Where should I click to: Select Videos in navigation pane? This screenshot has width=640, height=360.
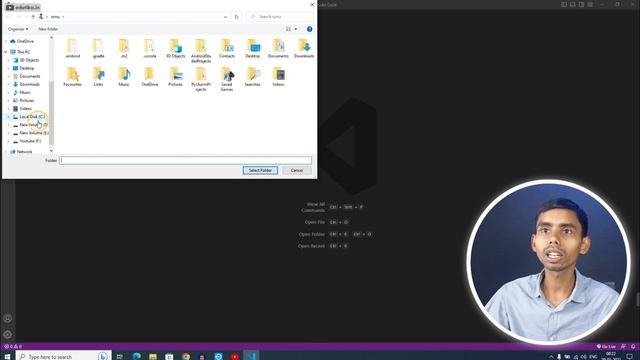[22, 109]
